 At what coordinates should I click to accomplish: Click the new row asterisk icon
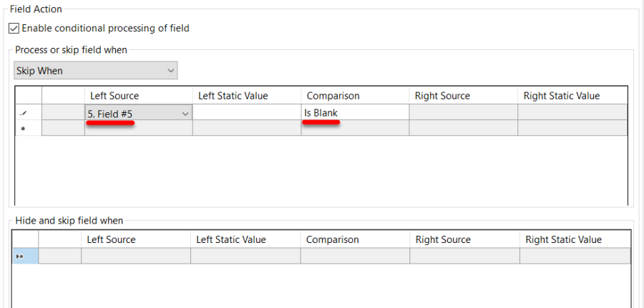[22, 129]
